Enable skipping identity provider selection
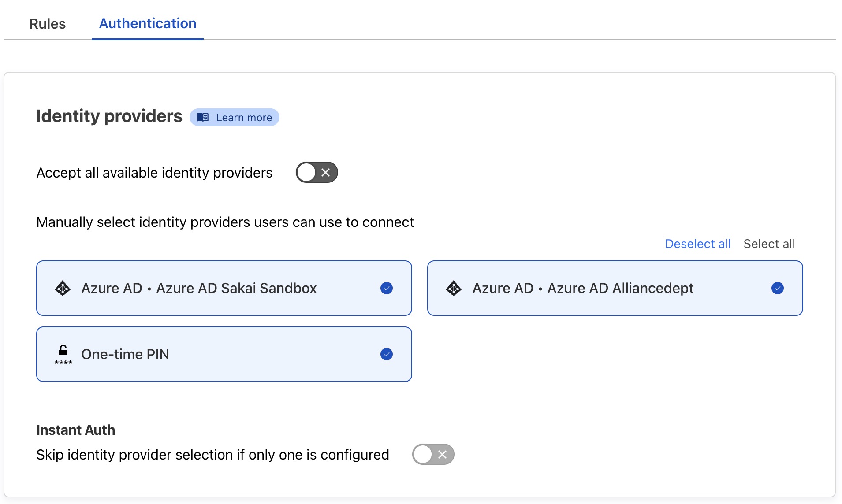842x504 pixels. [432, 454]
